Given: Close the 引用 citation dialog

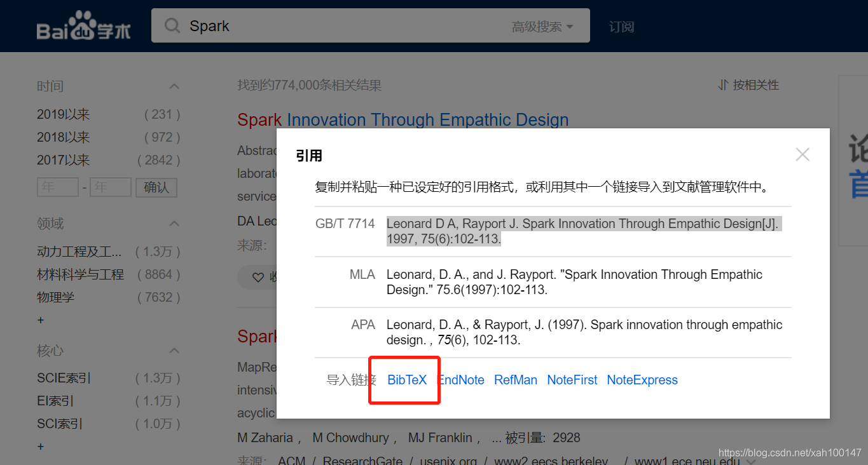Looking at the screenshot, I should (803, 154).
